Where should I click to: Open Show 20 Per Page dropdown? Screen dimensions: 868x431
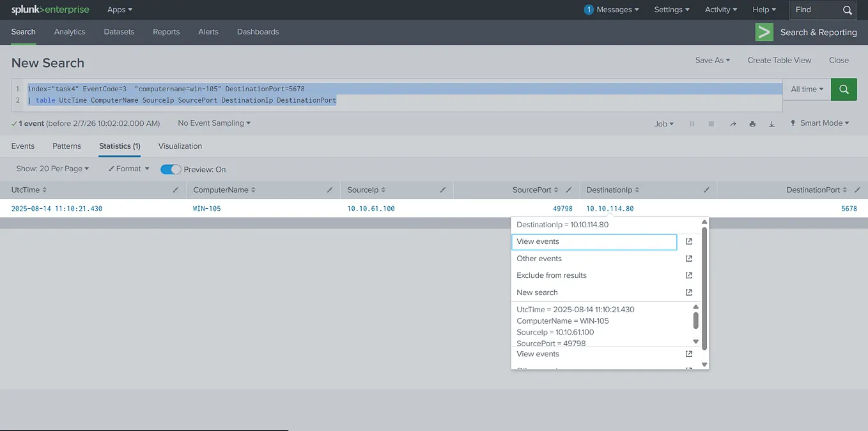[52, 169]
